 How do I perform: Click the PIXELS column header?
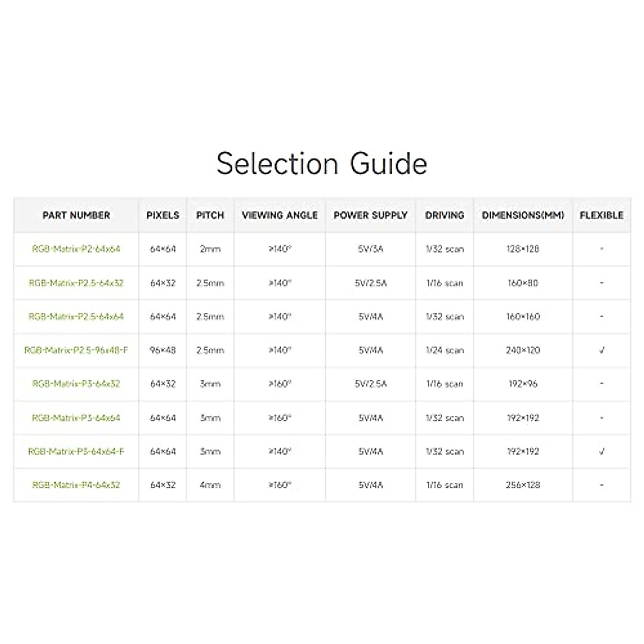pyautogui.click(x=163, y=215)
